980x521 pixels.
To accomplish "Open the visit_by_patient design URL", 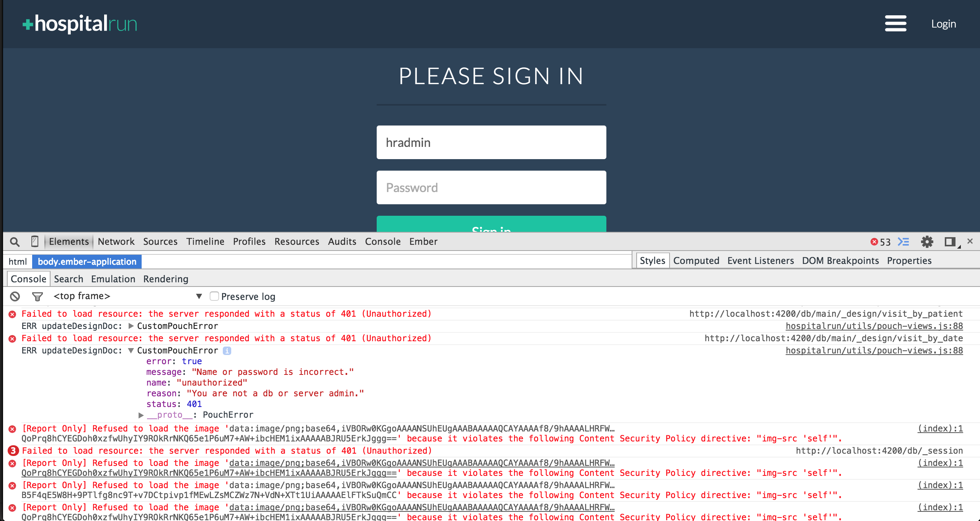I will [826, 314].
